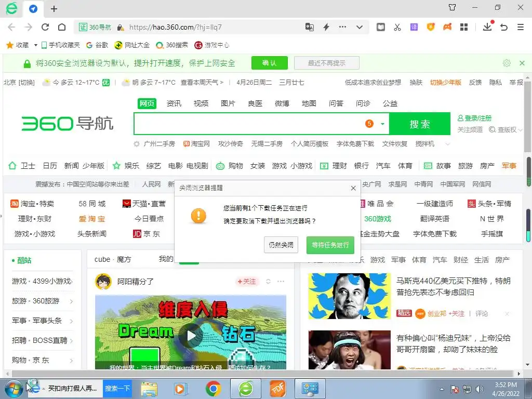Open the skin shirt icon in title bar

pos(453,7)
